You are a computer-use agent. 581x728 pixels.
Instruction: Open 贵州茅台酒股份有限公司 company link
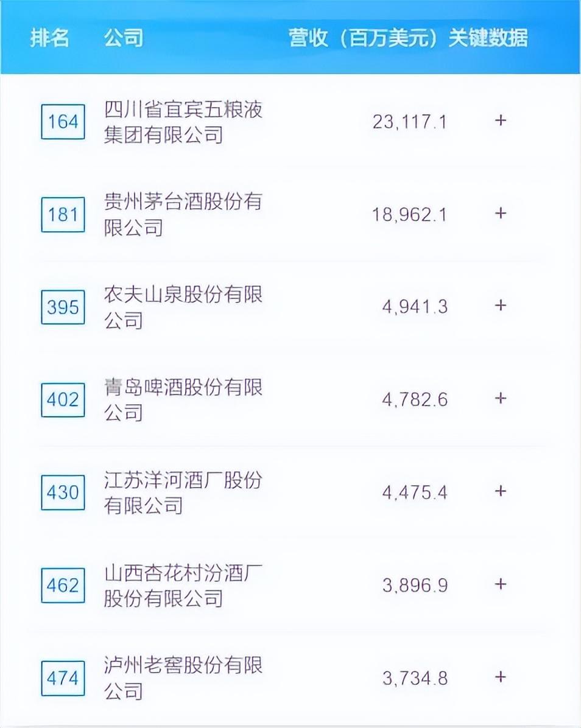pos(183,214)
